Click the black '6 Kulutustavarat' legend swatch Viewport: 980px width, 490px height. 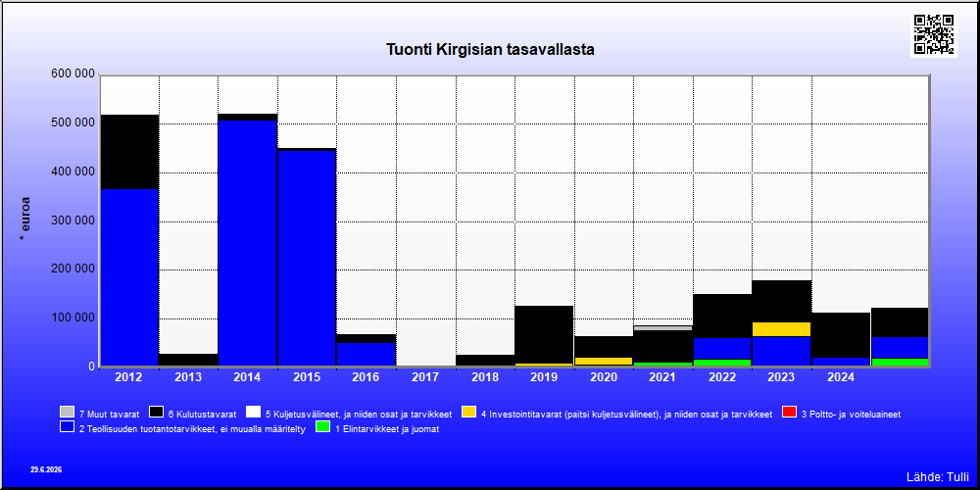(x=156, y=413)
